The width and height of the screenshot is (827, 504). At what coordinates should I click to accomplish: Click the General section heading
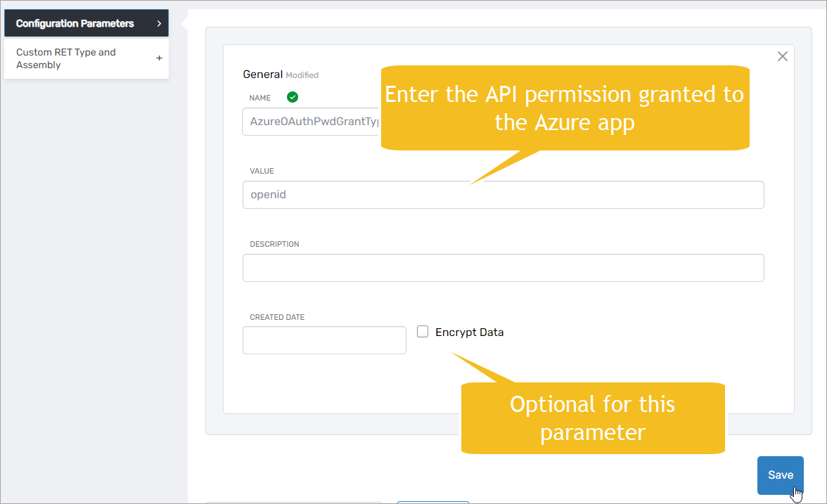(x=262, y=75)
